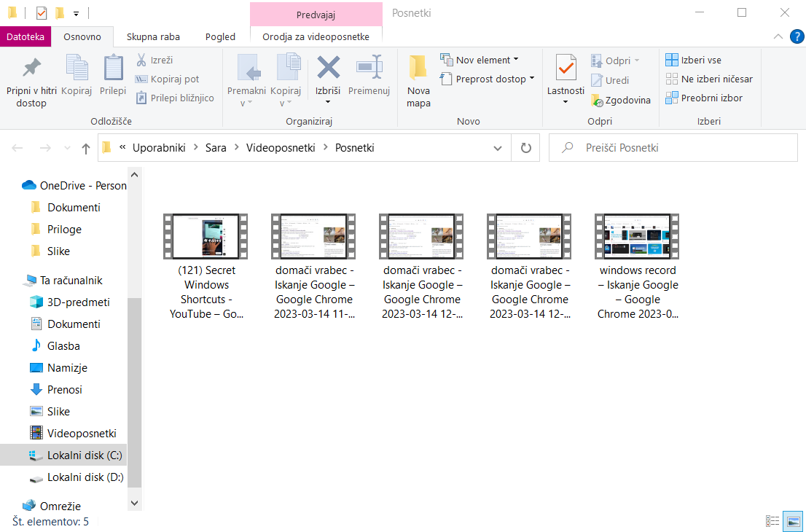The height and width of the screenshot is (532, 806).
Task: Click Uporabniki in the address path
Action: tap(159, 148)
